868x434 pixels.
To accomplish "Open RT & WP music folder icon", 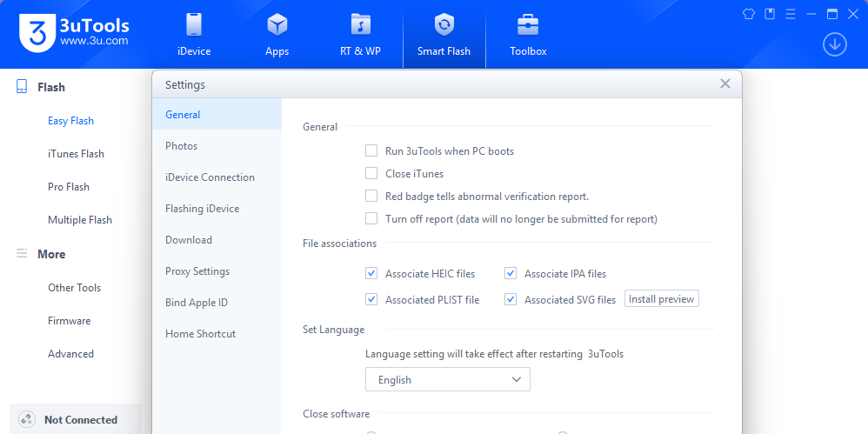I will click(360, 24).
